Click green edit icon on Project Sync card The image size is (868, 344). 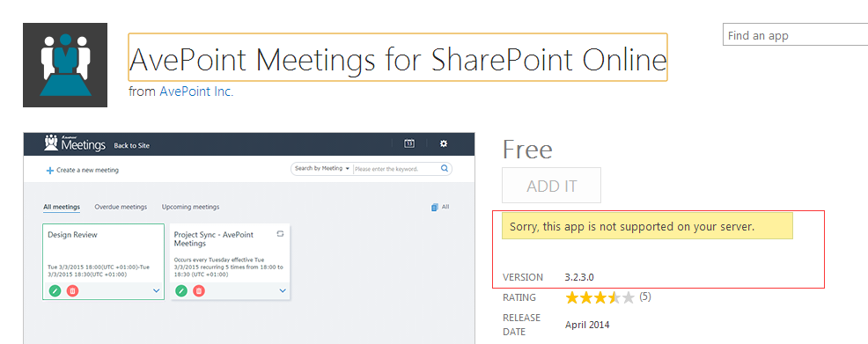click(181, 290)
